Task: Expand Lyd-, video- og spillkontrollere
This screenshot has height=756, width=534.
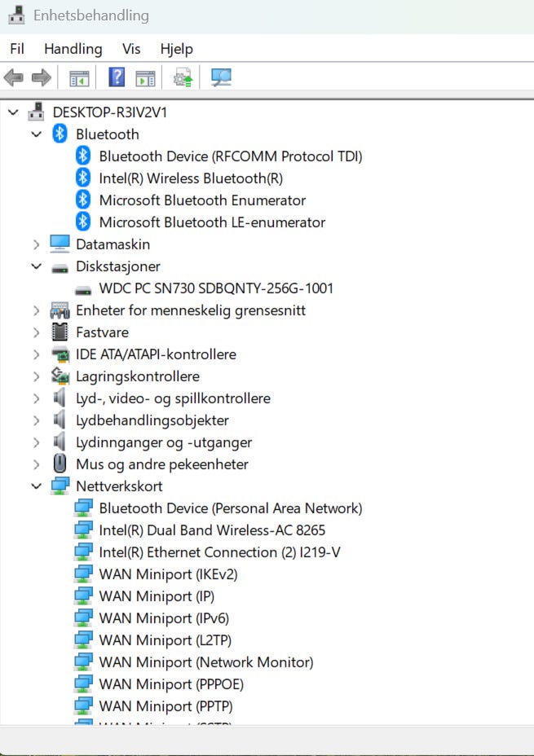Action: pos(36,398)
